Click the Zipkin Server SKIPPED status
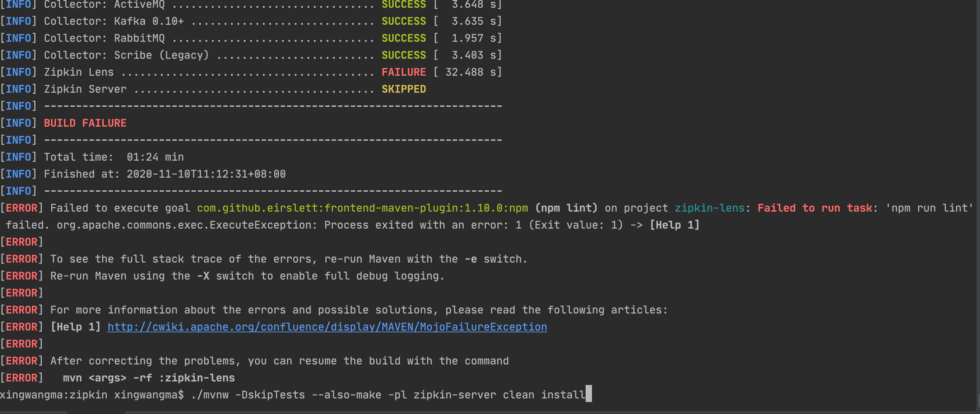Viewport: 980px width, 414px height. pos(404,88)
